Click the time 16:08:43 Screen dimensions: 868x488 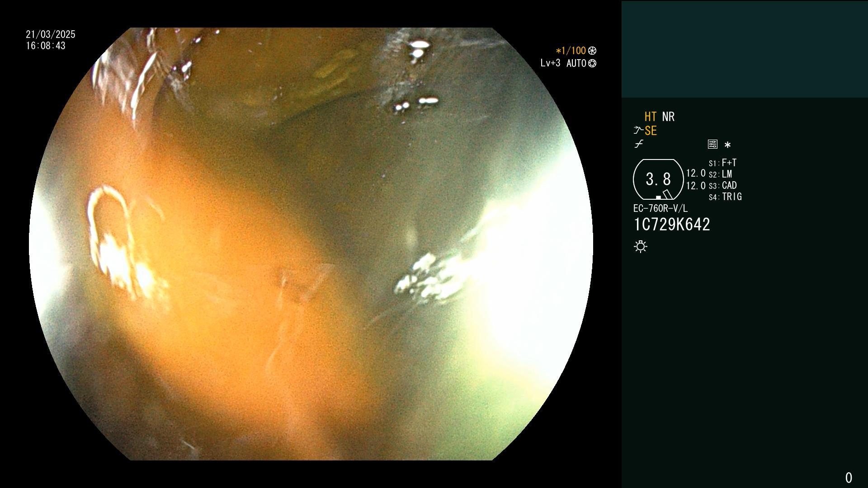click(x=46, y=46)
